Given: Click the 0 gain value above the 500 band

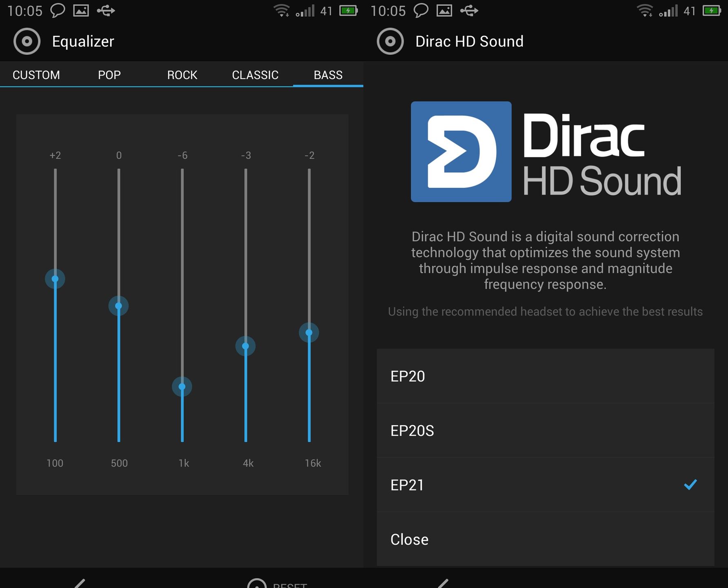Looking at the screenshot, I should point(119,155).
